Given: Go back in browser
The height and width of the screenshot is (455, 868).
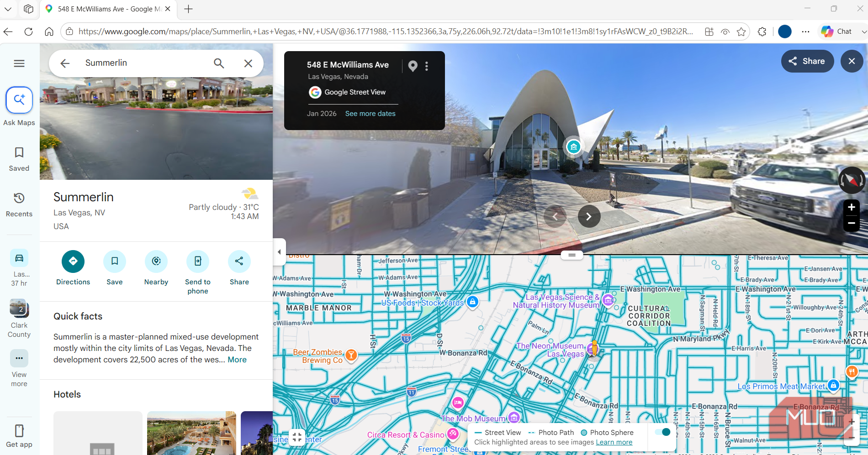Looking at the screenshot, I should 8,31.
